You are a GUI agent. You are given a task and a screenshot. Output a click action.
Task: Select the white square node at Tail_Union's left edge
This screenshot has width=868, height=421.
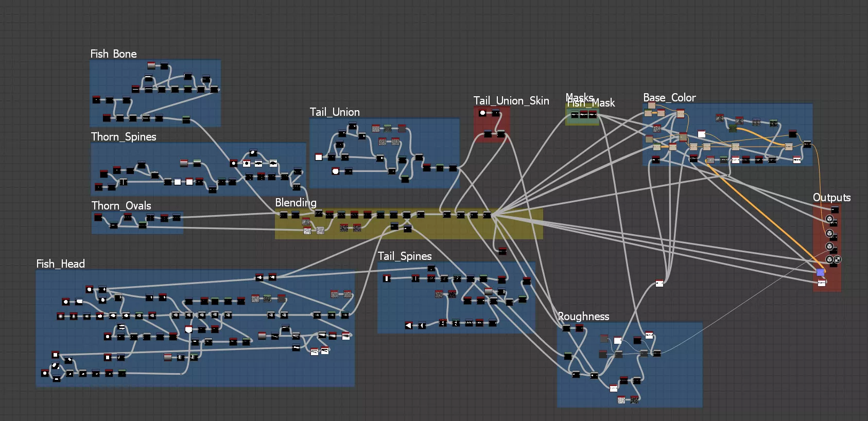[x=319, y=157]
